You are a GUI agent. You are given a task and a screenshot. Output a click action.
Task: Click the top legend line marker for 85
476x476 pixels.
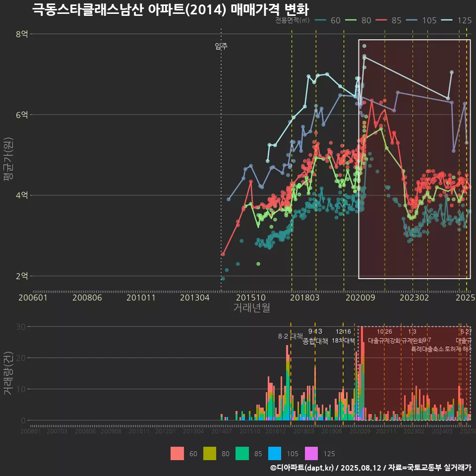(381, 20)
